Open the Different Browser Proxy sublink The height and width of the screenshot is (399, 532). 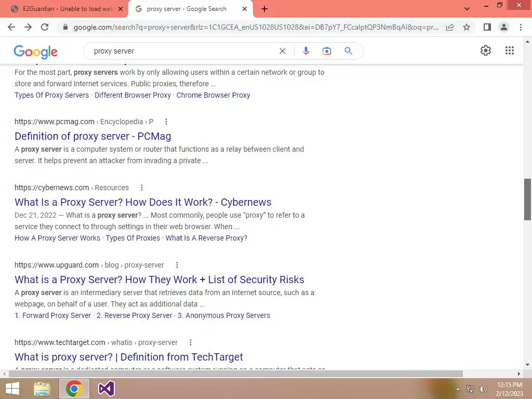pyautogui.click(x=132, y=95)
